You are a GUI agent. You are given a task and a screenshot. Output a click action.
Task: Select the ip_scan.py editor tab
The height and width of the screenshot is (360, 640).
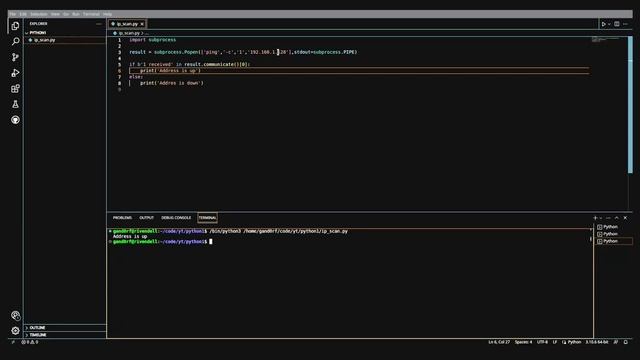127,24
